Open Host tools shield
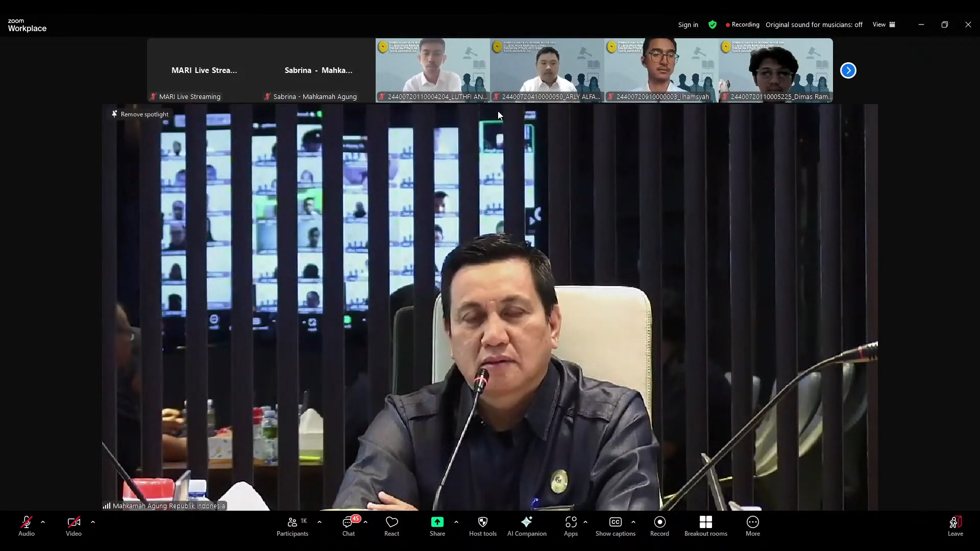980x551 pixels. tap(482, 526)
